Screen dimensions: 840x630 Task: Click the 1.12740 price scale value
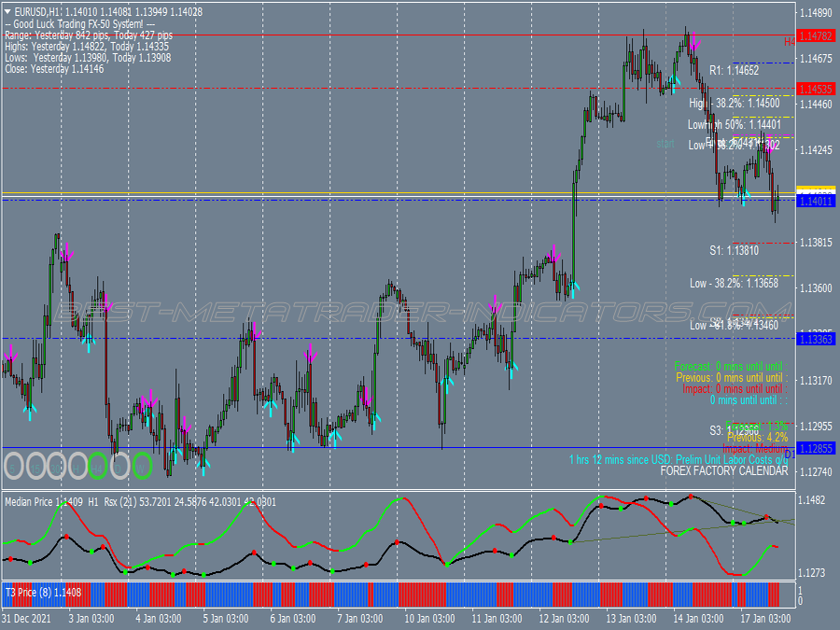(x=816, y=472)
